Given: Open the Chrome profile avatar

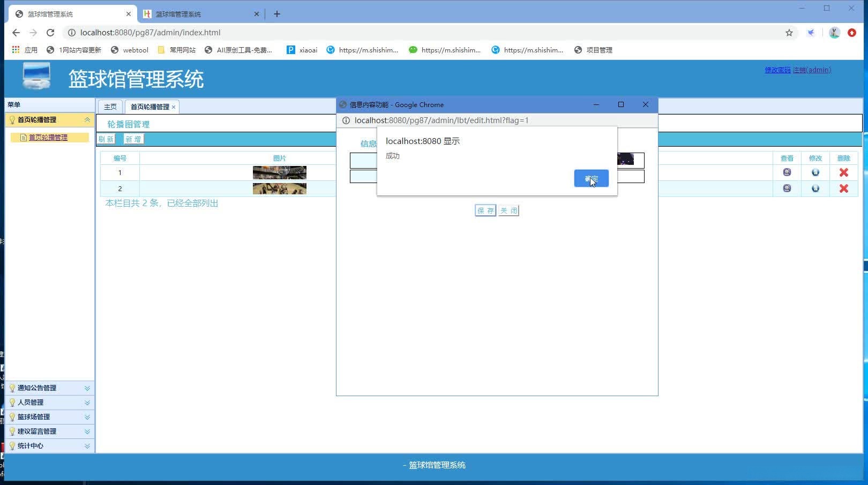Looking at the screenshot, I should pyautogui.click(x=834, y=33).
